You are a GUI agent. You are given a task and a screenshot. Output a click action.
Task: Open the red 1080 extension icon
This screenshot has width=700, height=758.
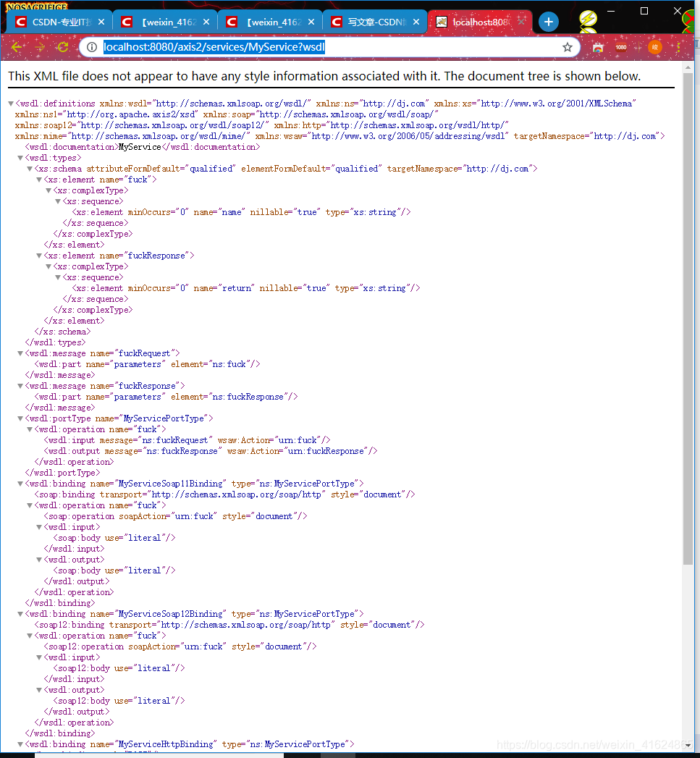[620, 47]
